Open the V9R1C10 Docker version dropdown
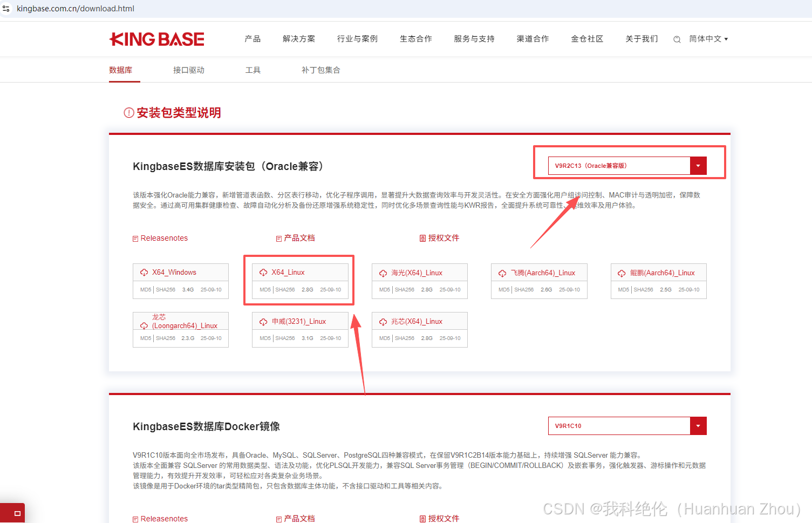 [x=627, y=426]
